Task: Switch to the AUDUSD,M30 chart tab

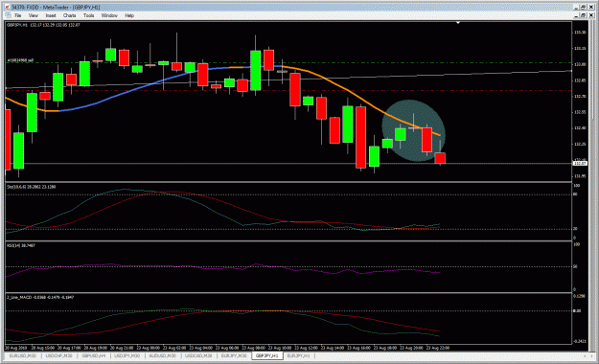Action: [162, 356]
